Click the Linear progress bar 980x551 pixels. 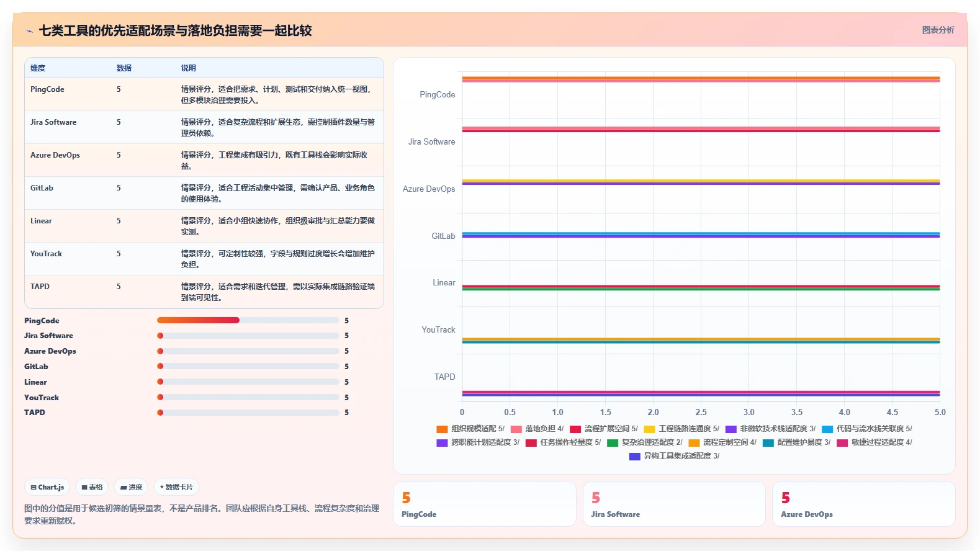pyautogui.click(x=248, y=382)
